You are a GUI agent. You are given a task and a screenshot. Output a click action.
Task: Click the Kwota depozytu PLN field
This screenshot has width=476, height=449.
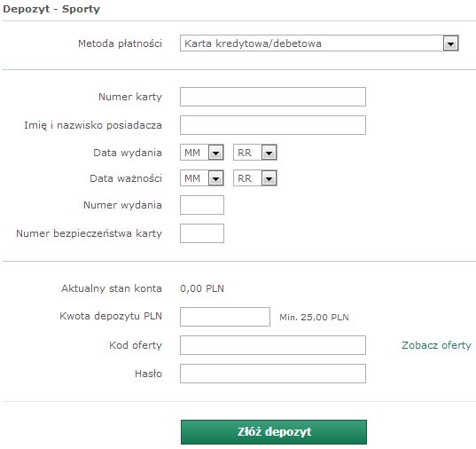pos(225,317)
